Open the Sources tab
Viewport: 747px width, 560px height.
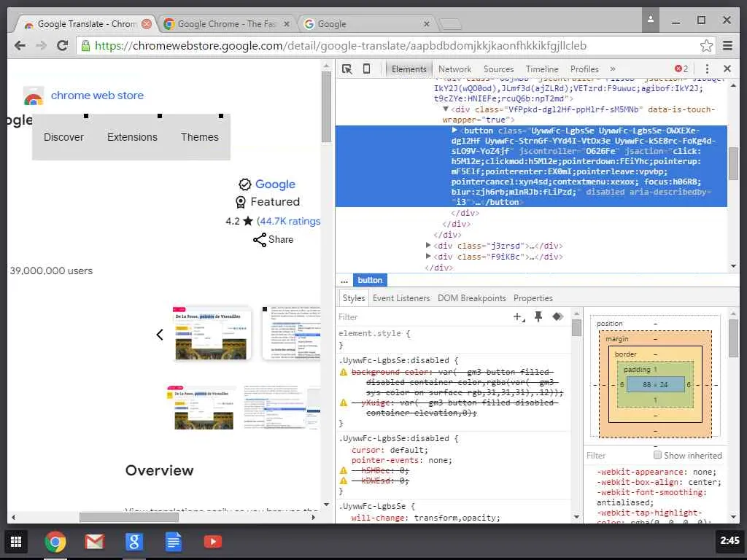pos(498,69)
